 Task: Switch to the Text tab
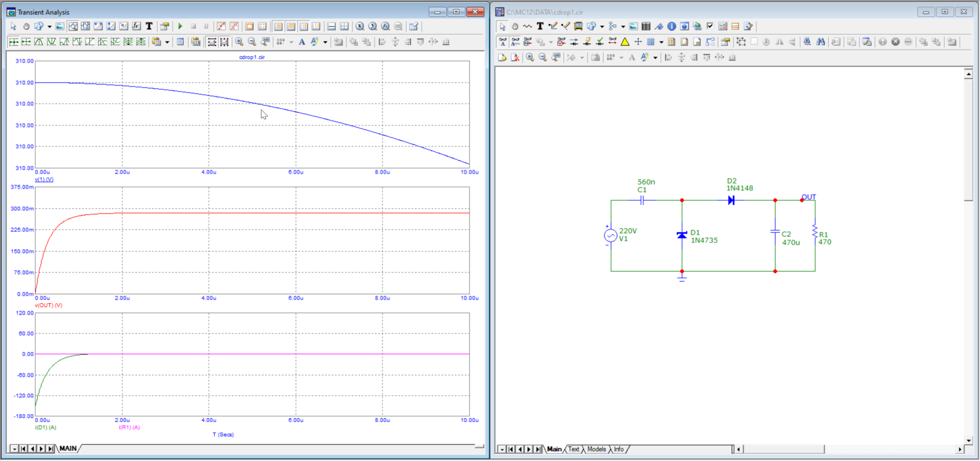[x=574, y=449]
